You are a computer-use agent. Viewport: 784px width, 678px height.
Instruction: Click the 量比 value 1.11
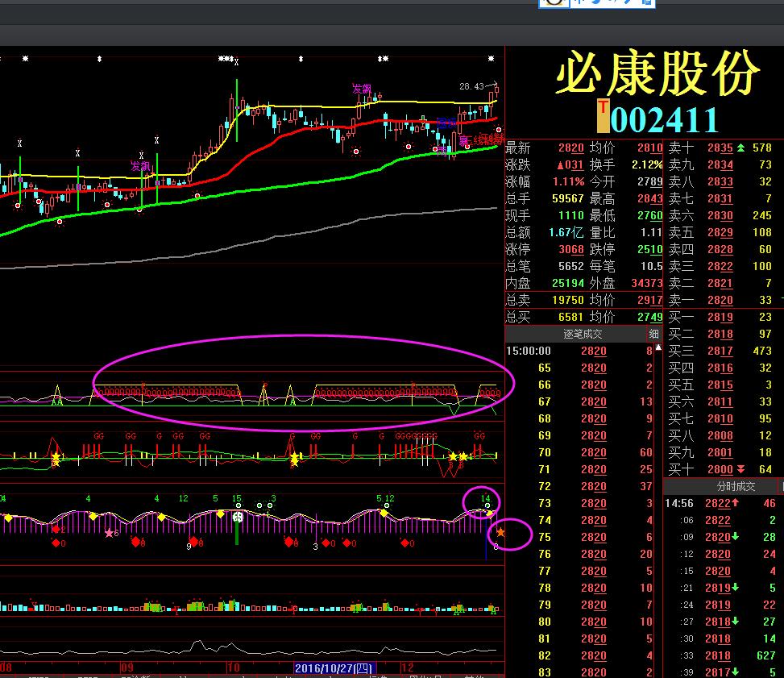[651, 233]
